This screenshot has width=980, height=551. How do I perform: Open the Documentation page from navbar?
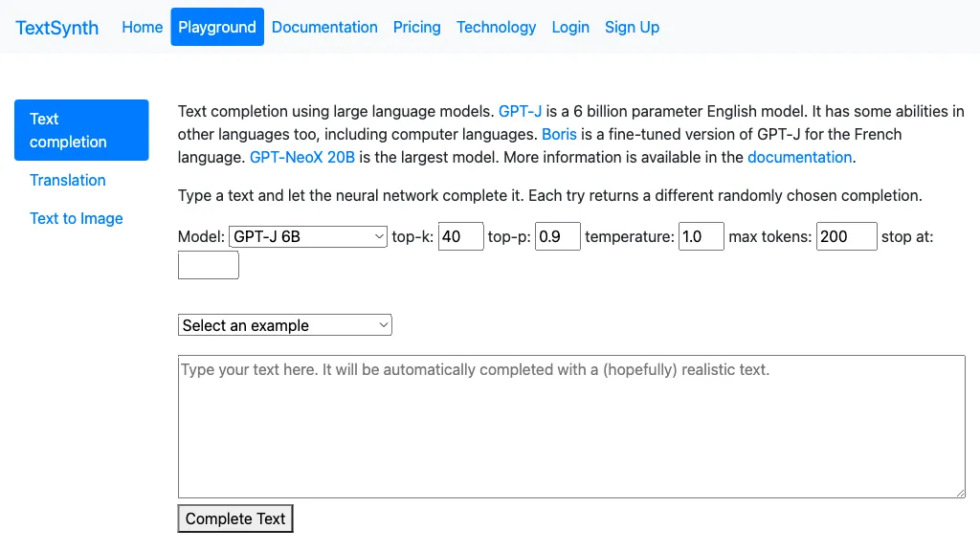[324, 27]
